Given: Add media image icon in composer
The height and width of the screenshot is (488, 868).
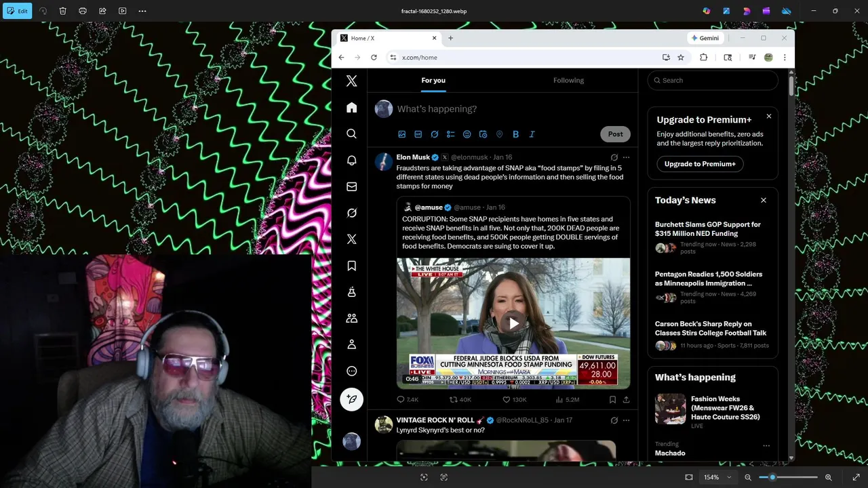Looking at the screenshot, I should click(x=401, y=134).
